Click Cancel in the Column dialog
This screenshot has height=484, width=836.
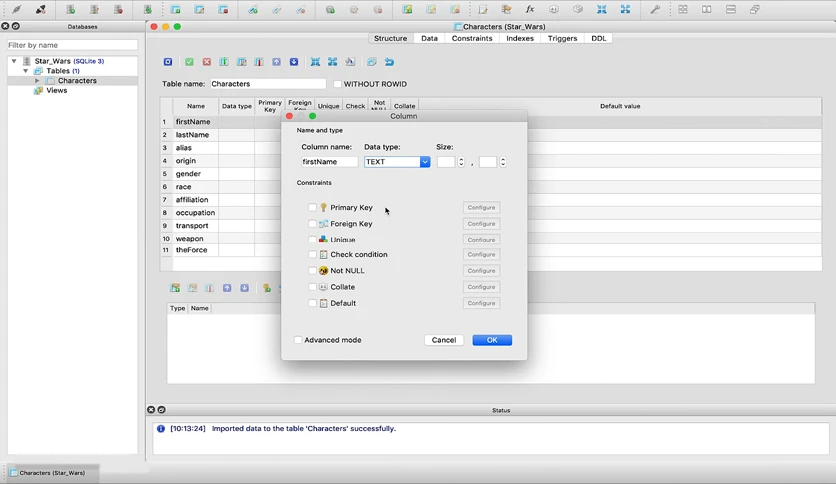coord(444,340)
